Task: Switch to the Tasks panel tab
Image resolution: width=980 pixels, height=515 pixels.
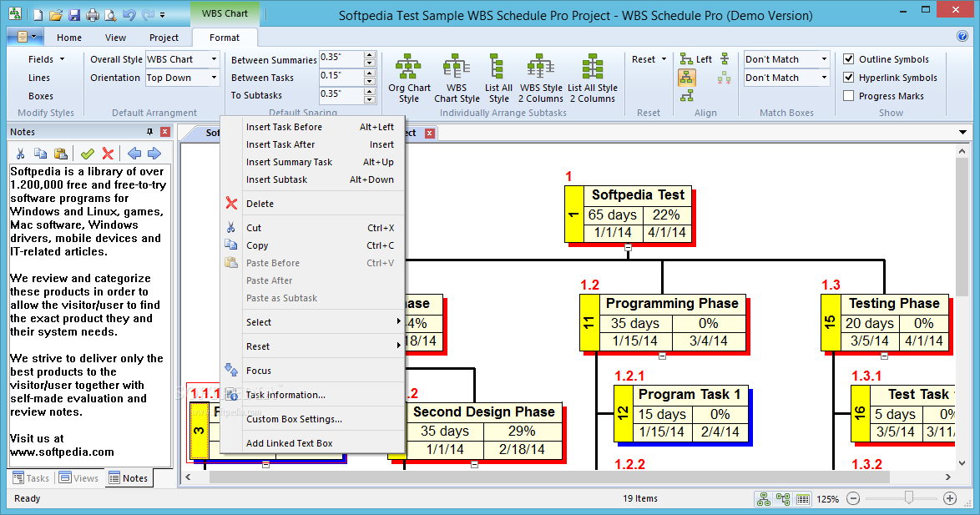Action: [31, 478]
